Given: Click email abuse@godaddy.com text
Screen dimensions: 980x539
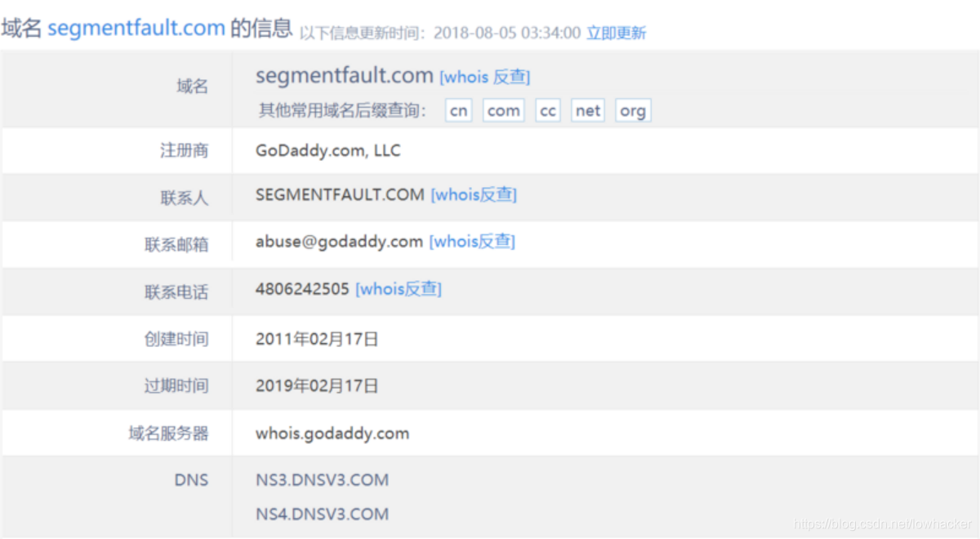Looking at the screenshot, I should click(x=339, y=242).
